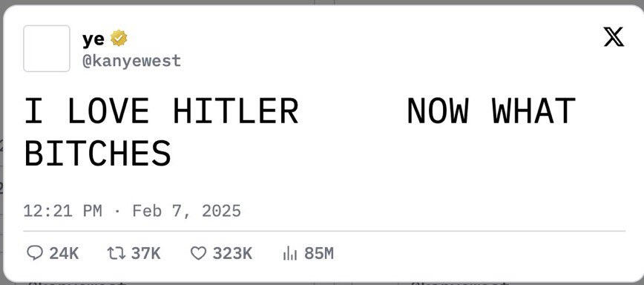
Task: Open replies via speech bubble icon
Action: coord(34,253)
